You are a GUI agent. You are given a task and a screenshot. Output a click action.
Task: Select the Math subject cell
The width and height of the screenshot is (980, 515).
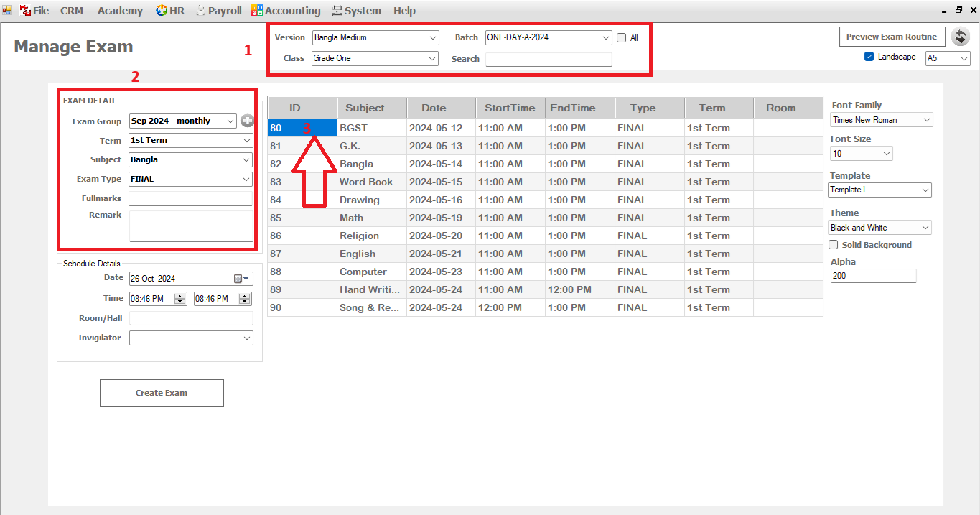372,218
